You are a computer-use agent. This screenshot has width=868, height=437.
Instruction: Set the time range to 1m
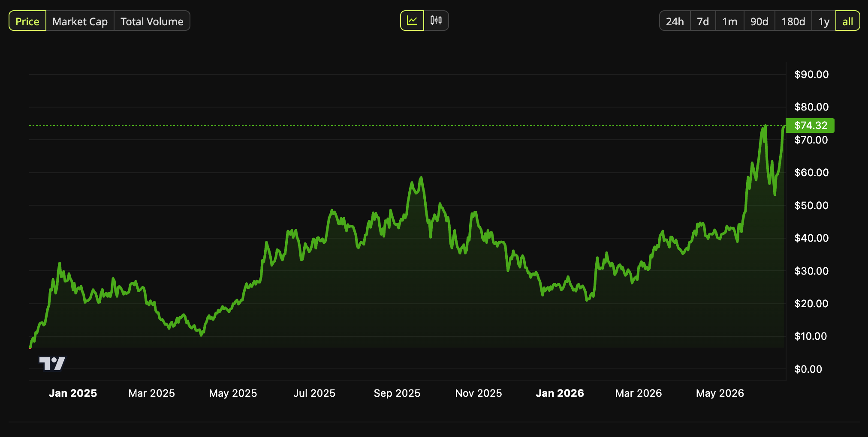729,21
